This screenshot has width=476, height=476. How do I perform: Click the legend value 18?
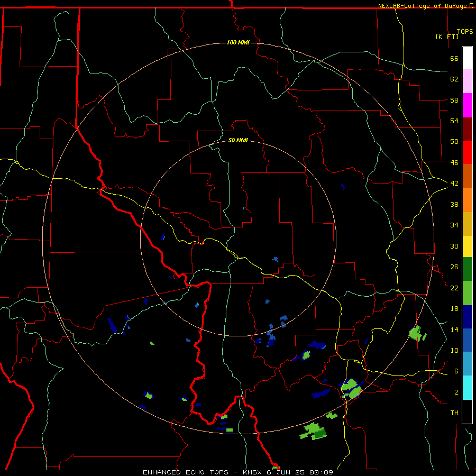454,309
